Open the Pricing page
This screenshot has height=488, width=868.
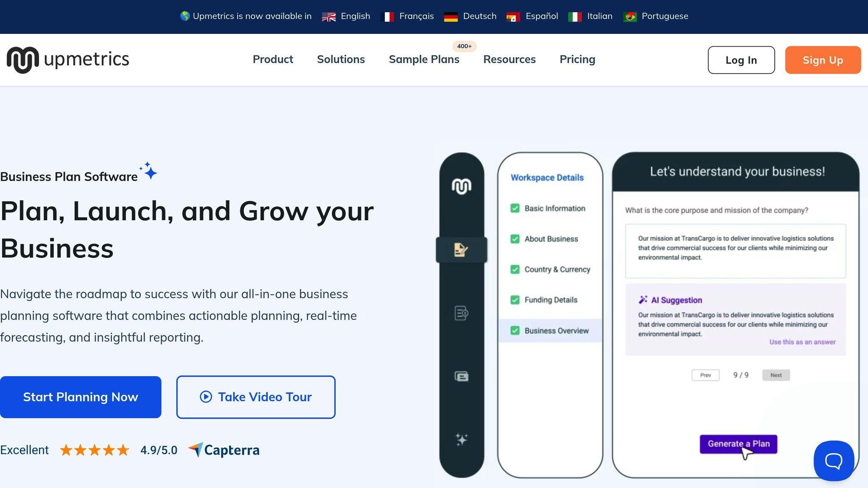577,59
